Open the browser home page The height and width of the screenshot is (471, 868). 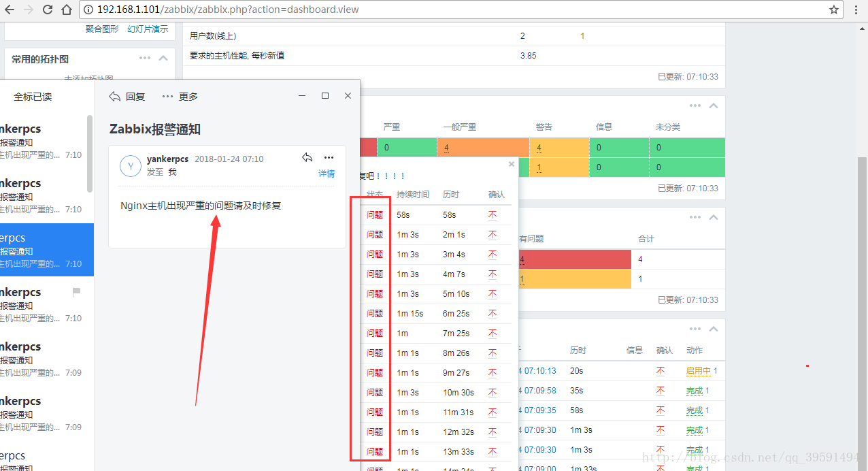(x=67, y=10)
